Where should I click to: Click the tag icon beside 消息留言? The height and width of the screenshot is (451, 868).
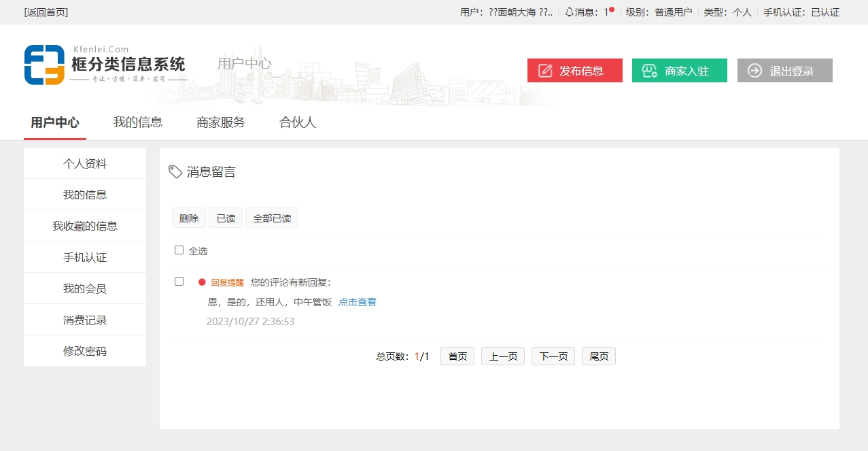tap(175, 171)
